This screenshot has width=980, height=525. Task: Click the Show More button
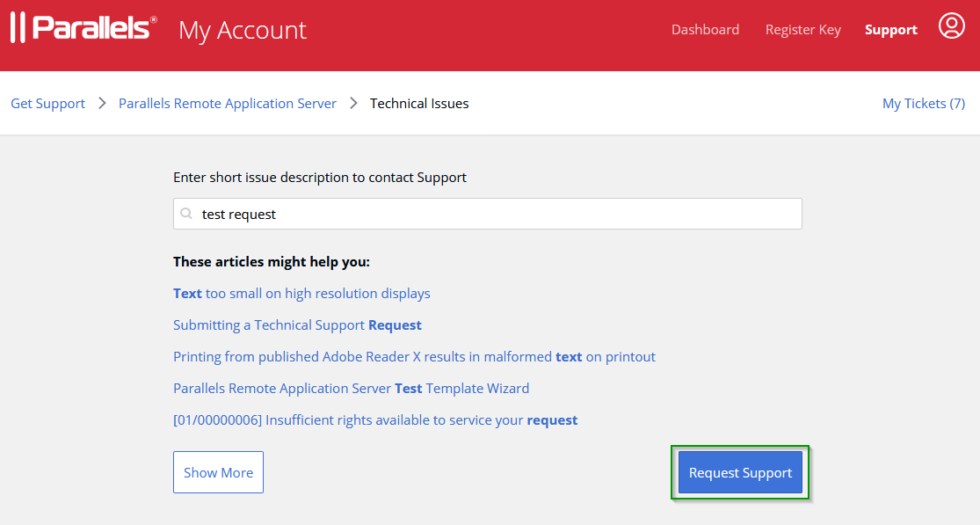tap(218, 472)
